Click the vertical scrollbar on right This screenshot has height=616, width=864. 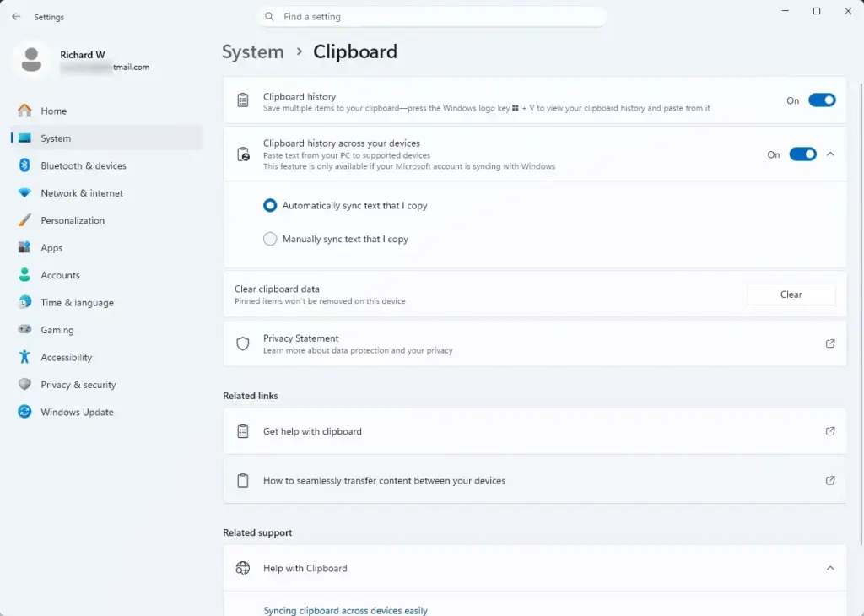[x=861, y=314]
